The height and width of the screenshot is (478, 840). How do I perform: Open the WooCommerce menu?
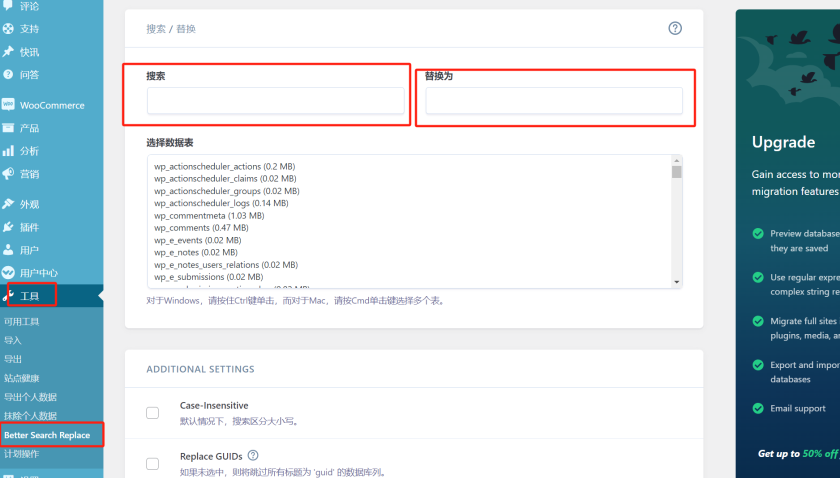[52, 106]
